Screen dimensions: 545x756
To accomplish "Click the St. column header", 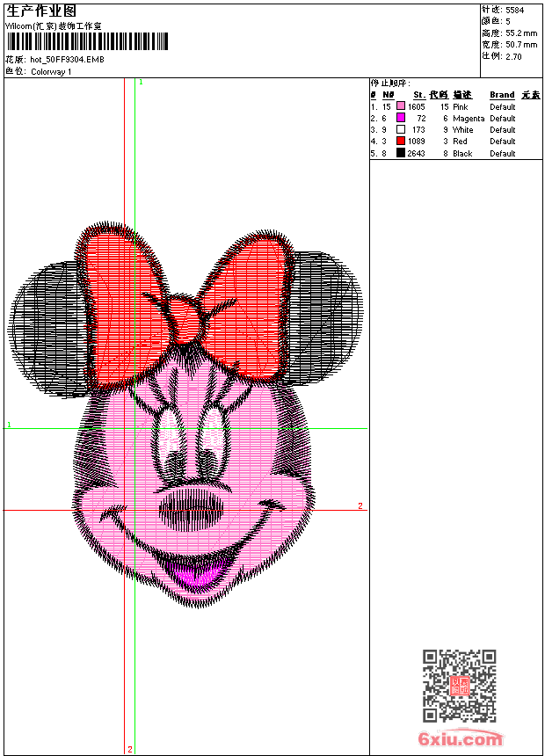I will coord(419,95).
